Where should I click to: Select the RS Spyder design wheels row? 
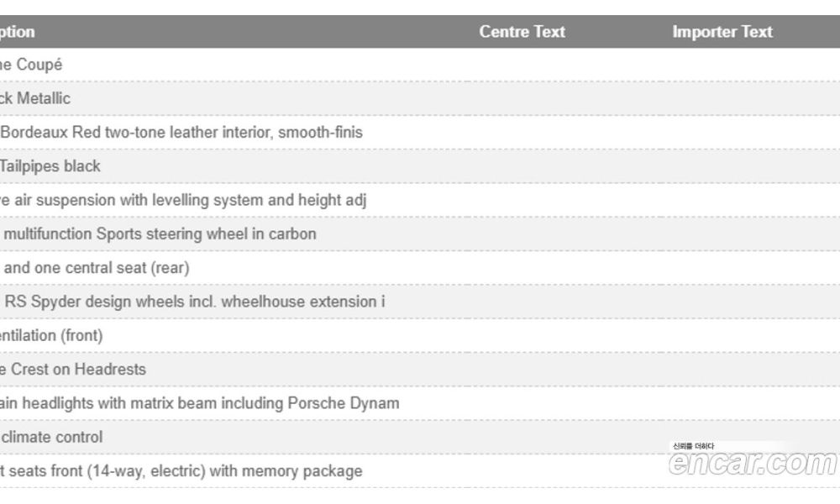point(194,302)
